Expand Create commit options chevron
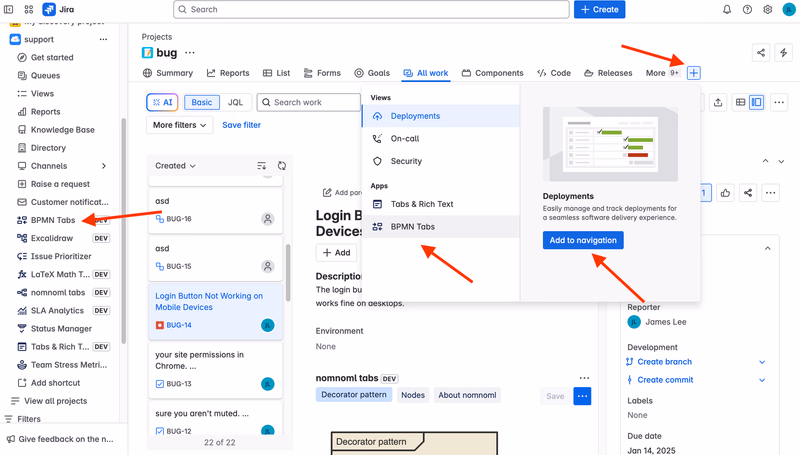800x455 pixels. point(762,380)
